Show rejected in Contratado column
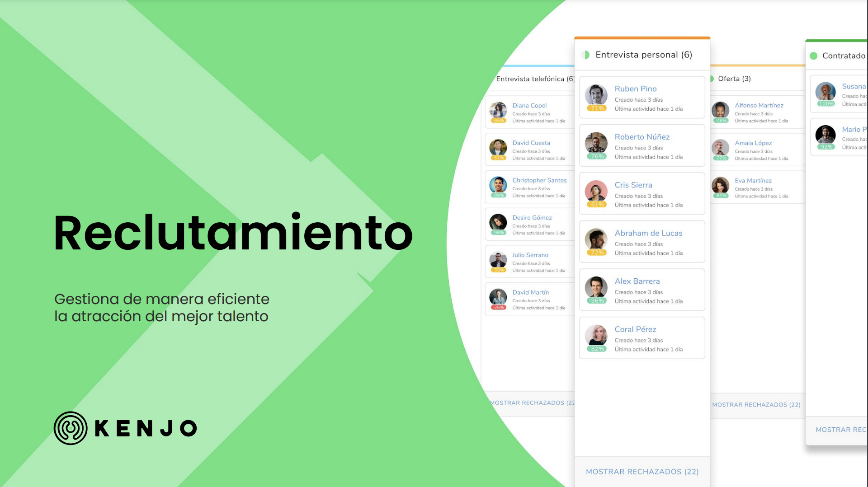The image size is (868, 487). click(x=841, y=430)
